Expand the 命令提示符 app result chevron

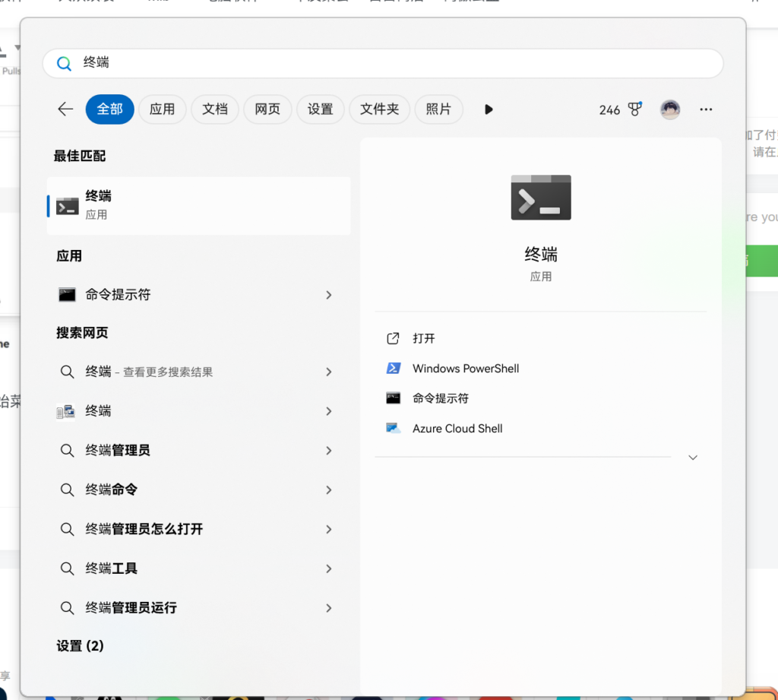pyautogui.click(x=329, y=295)
